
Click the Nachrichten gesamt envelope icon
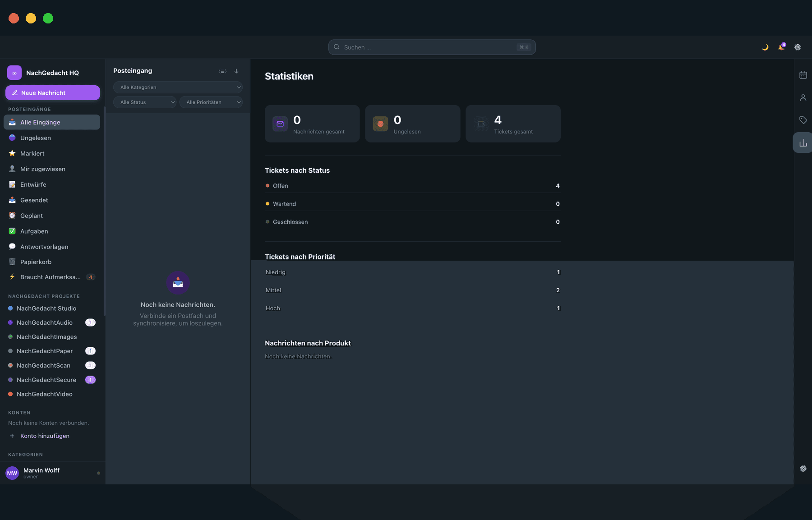pos(280,124)
